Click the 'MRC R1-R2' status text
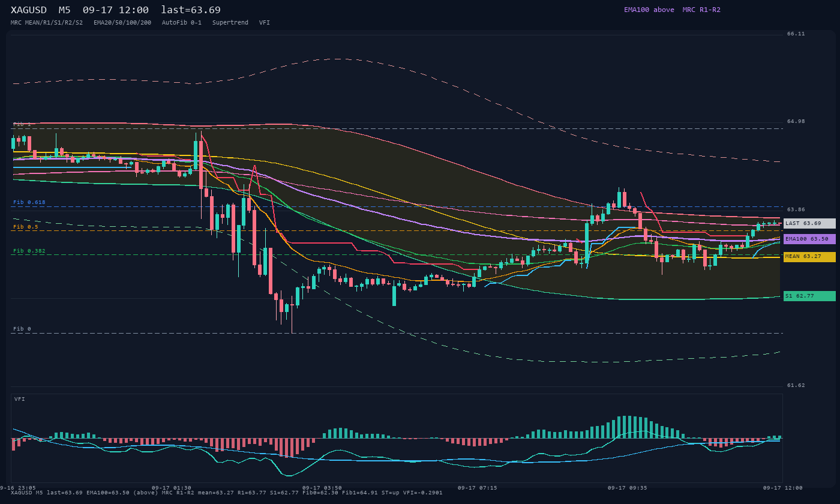 coord(701,10)
